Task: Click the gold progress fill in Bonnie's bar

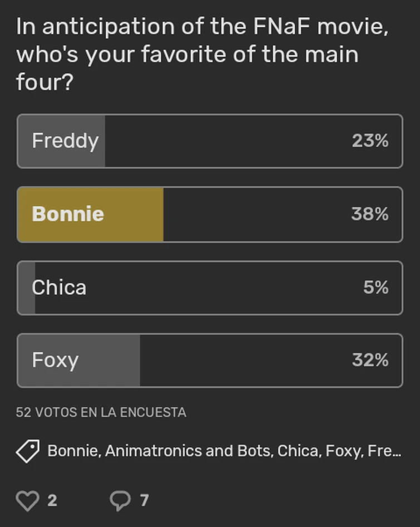Action: (x=134, y=214)
